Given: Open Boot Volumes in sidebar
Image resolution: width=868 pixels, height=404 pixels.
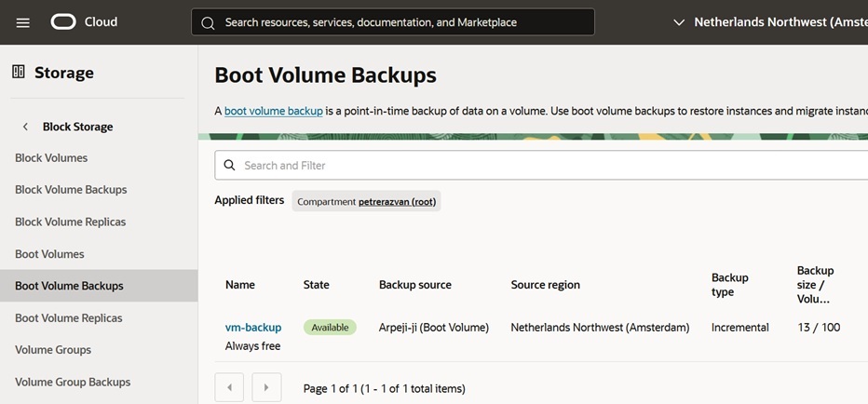Looking at the screenshot, I should pos(49,254).
